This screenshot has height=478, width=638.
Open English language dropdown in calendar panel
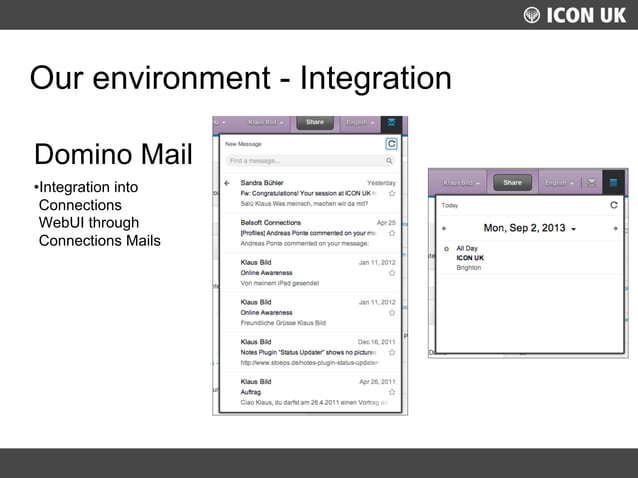[x=559, y=183]
